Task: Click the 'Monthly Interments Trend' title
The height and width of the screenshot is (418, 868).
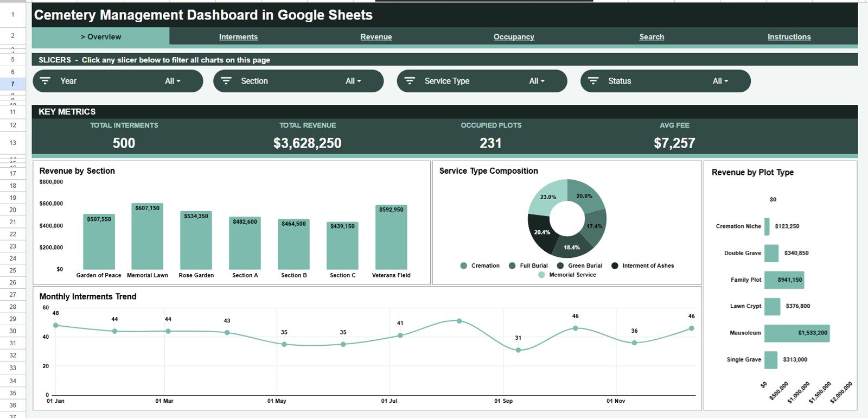Action: point(88,296)
